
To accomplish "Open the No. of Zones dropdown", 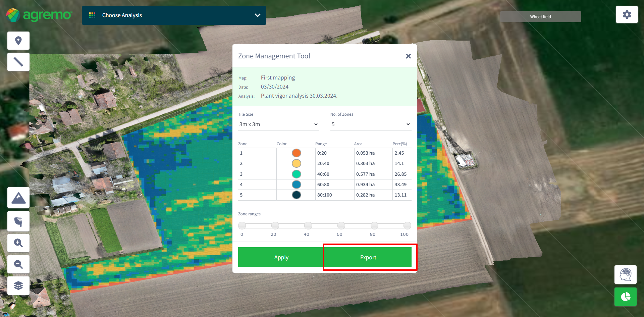I will click(x=370, y=124).
